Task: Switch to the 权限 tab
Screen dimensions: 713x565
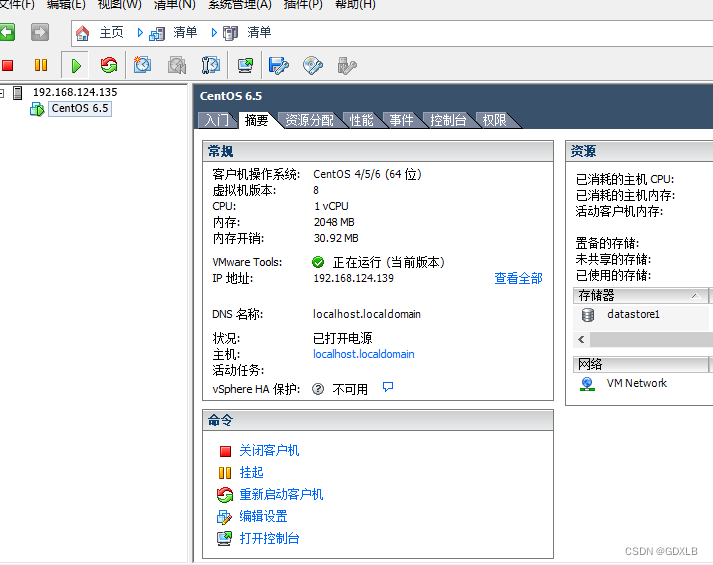Action: pyautogui.click(x=495, y=120)
